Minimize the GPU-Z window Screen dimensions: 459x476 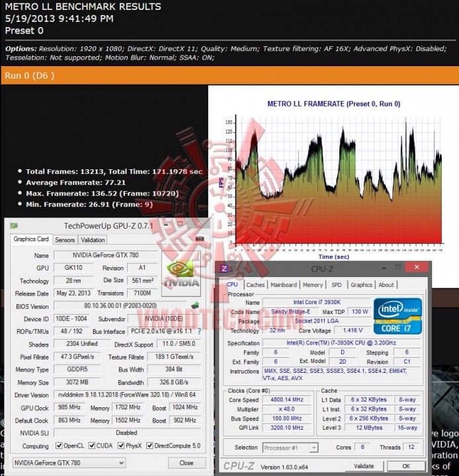[166, 225]
